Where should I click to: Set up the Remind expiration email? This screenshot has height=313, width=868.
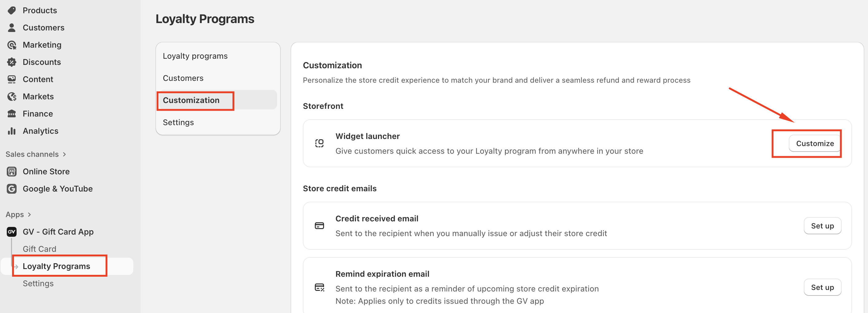[822, 287]
